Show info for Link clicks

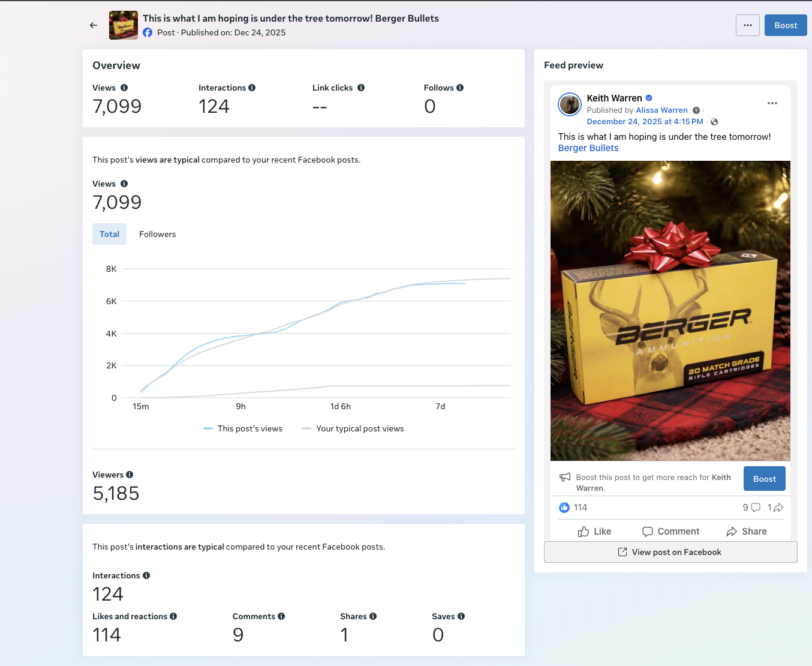(x=361, y=88)
